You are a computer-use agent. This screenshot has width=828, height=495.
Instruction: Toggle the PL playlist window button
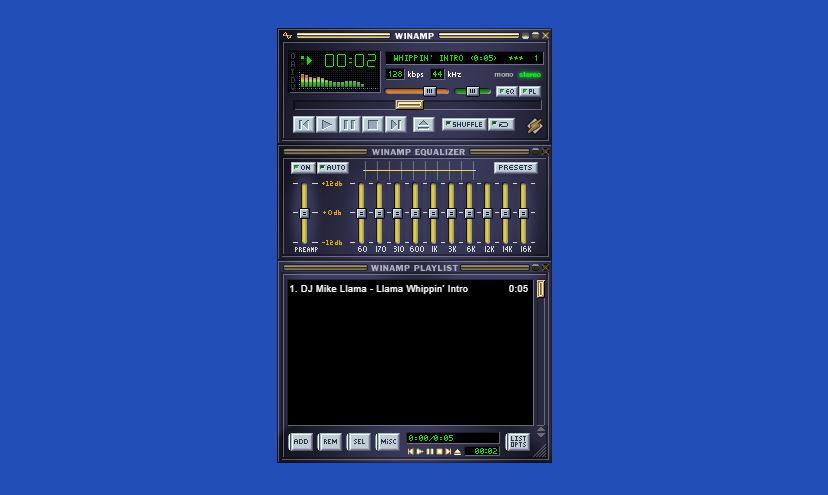[x=529, y=91]
